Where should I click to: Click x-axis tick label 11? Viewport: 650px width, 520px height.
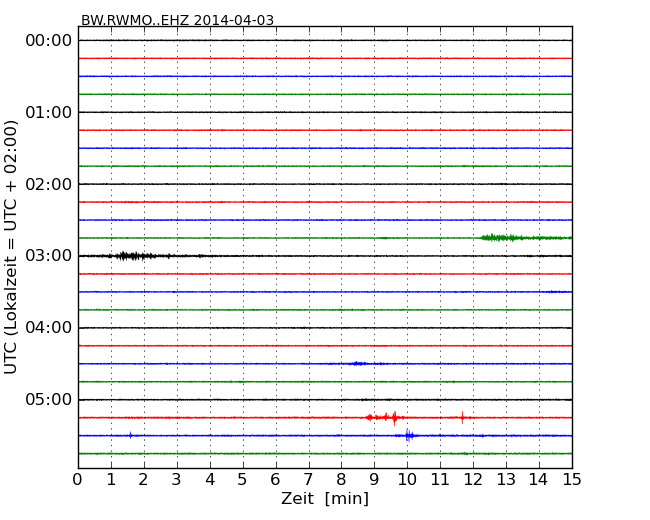[440, 479]
